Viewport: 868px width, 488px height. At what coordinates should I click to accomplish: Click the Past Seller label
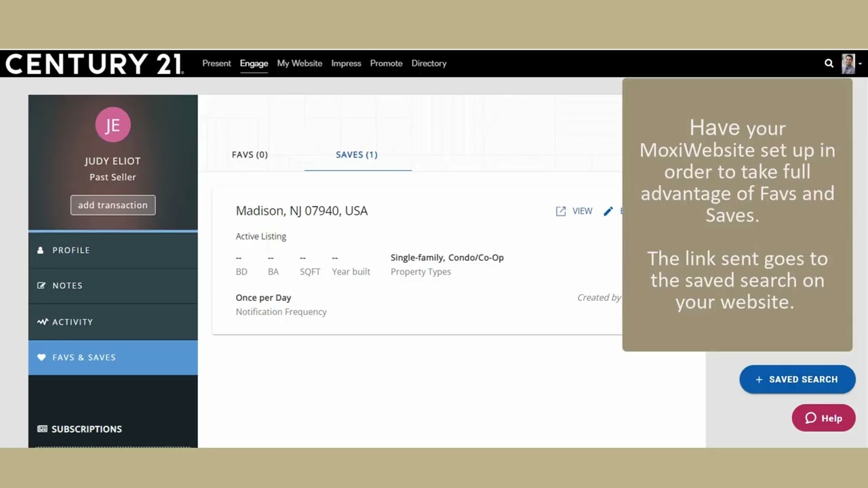click(x=113, y=177)
